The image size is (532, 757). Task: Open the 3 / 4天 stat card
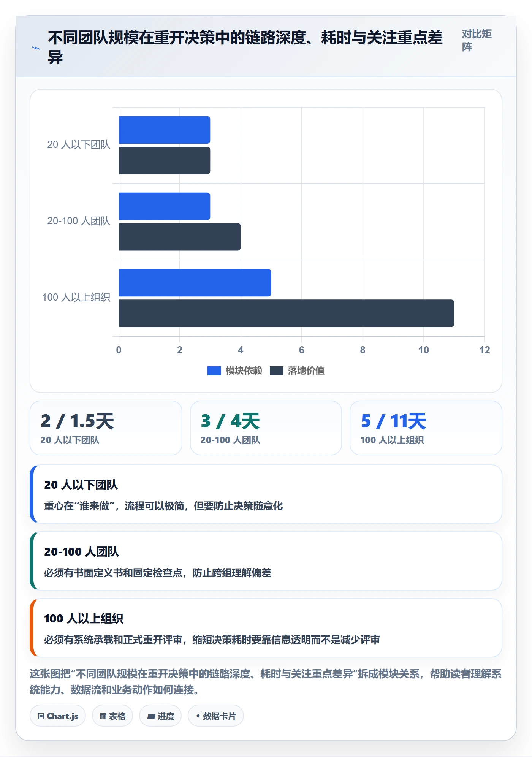pos(266,428)
